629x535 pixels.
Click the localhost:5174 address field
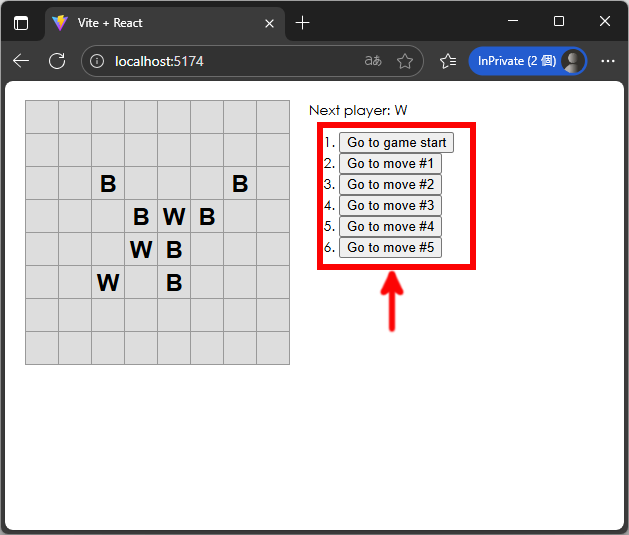tap(230, 61)
